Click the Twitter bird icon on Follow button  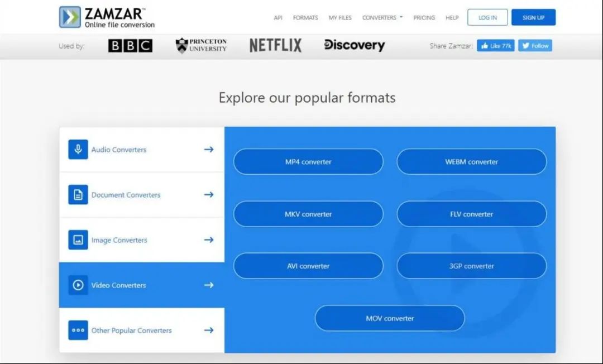(x=525, y=45)
